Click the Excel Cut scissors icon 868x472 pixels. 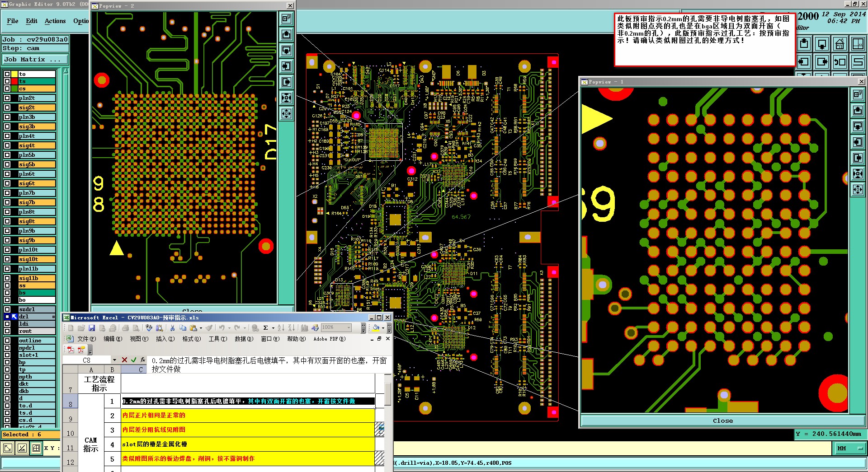tap(172, 328)
